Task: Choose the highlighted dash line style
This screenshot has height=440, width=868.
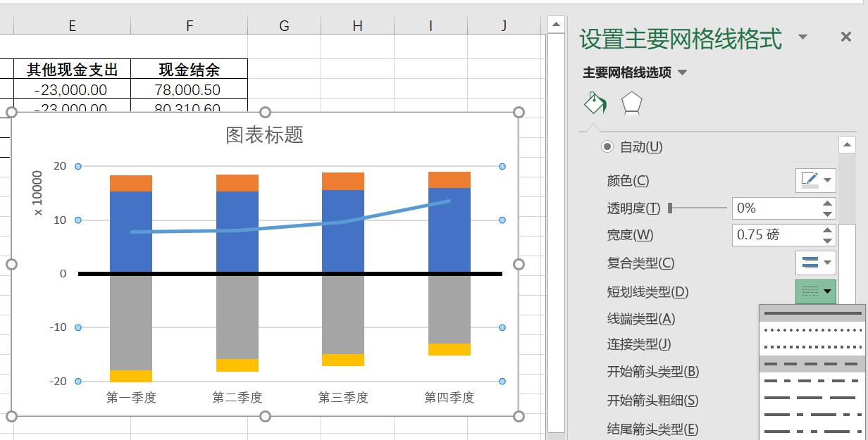Action: click(x=812, y=364)
